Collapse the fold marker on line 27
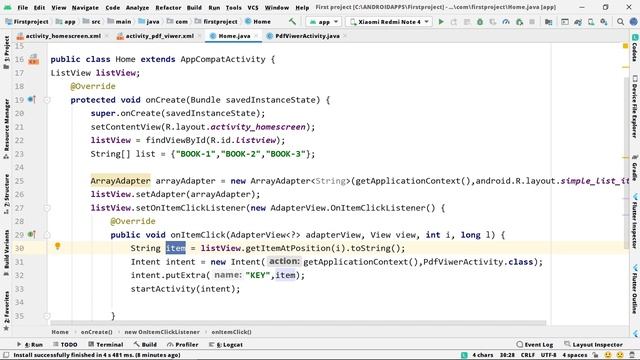Screen dimensions: 640x360 coord(47,208)
